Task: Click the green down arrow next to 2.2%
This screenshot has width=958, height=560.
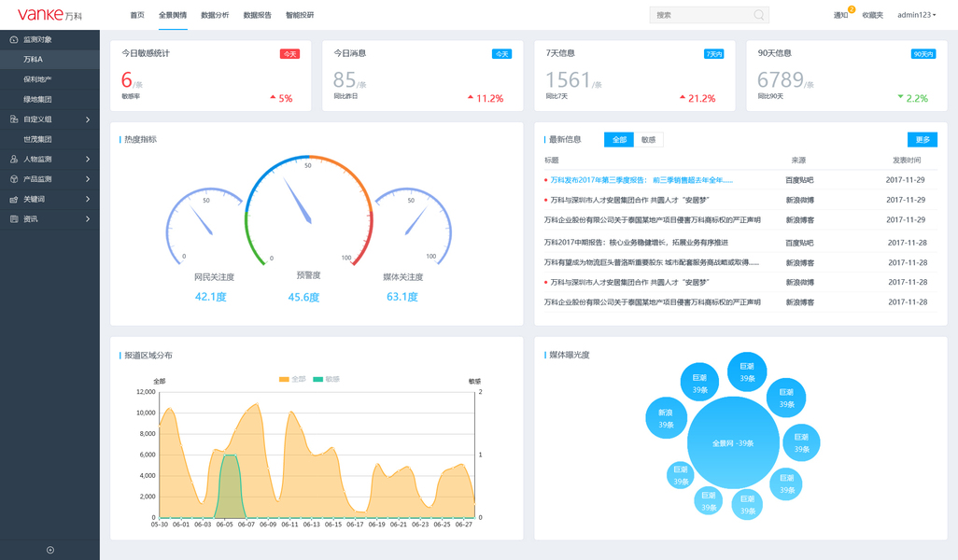Action: (900, 96)
